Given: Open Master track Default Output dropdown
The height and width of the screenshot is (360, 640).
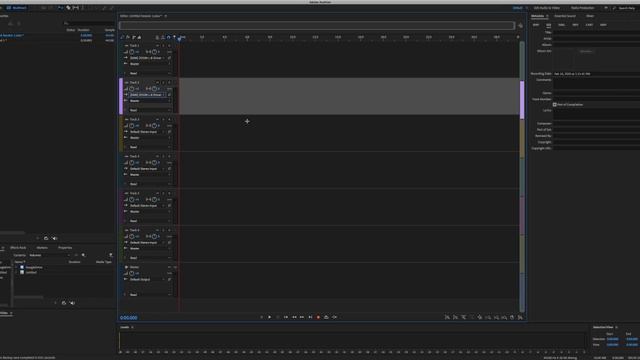Looking at the screenshot, I should [x=147, y=280].
